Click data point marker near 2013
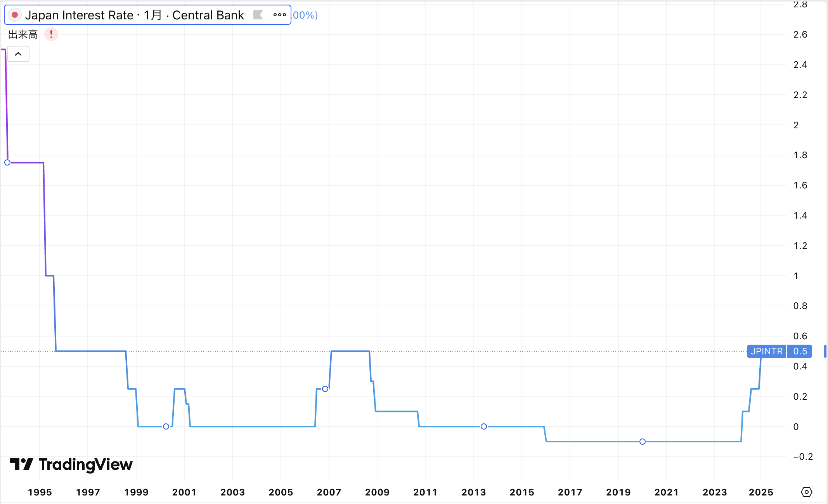 point(484,426)
